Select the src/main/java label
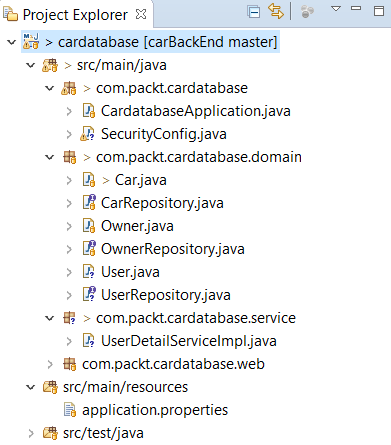The height and width of the screenshot is (445, 391). (122, 65)
